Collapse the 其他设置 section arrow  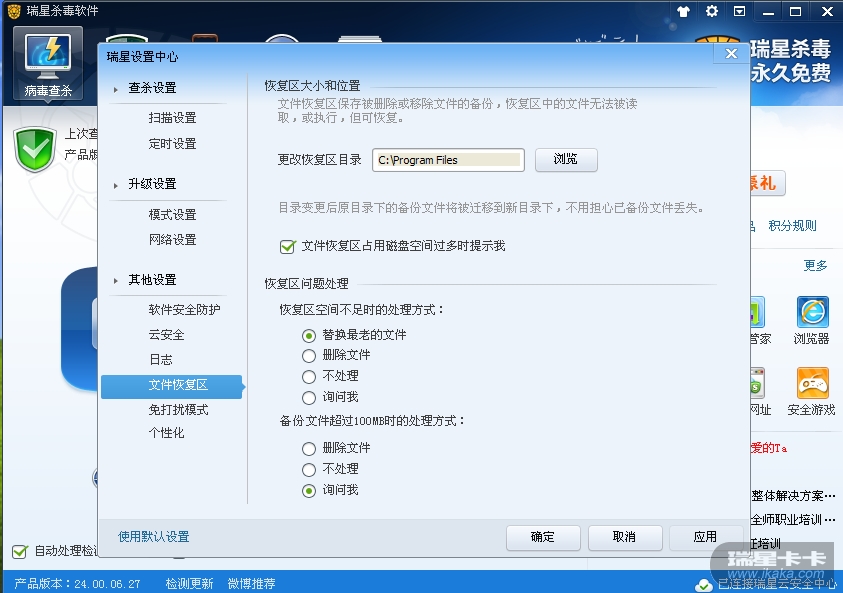[x=116, y=281]
